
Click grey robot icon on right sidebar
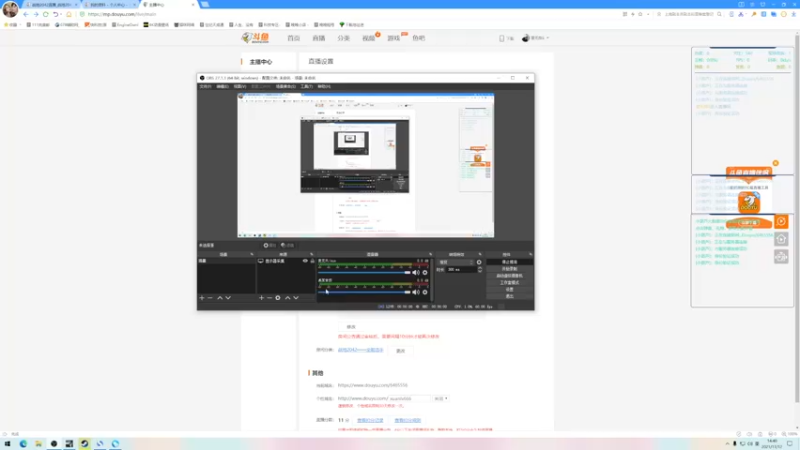pos(781,257)
